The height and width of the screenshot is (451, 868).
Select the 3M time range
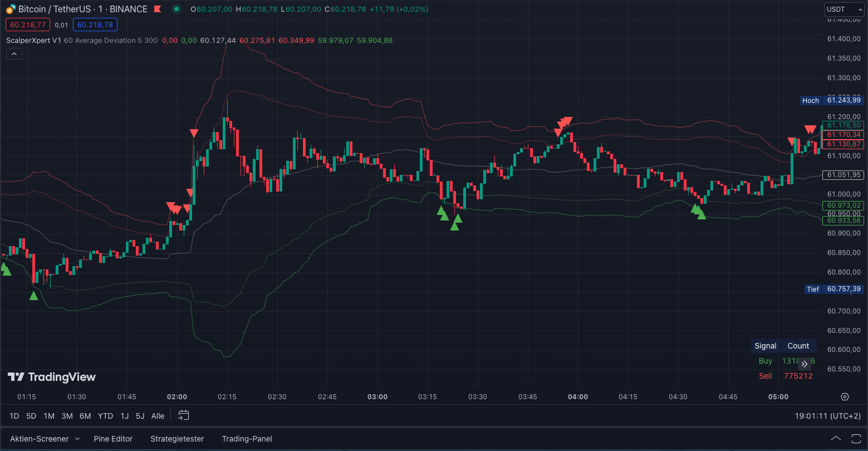click(x=67, y=416)
